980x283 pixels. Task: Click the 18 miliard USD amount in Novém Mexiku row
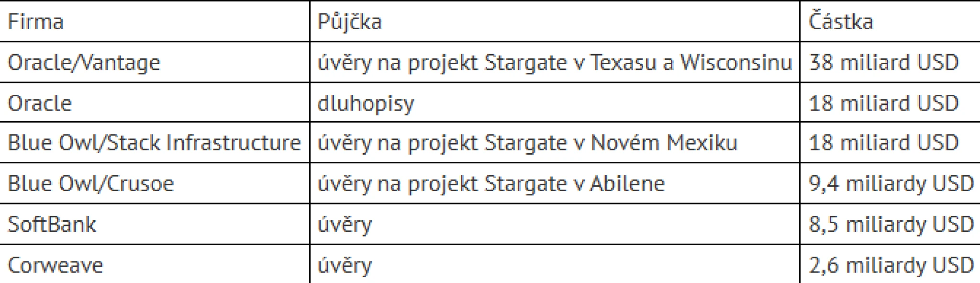884,143
